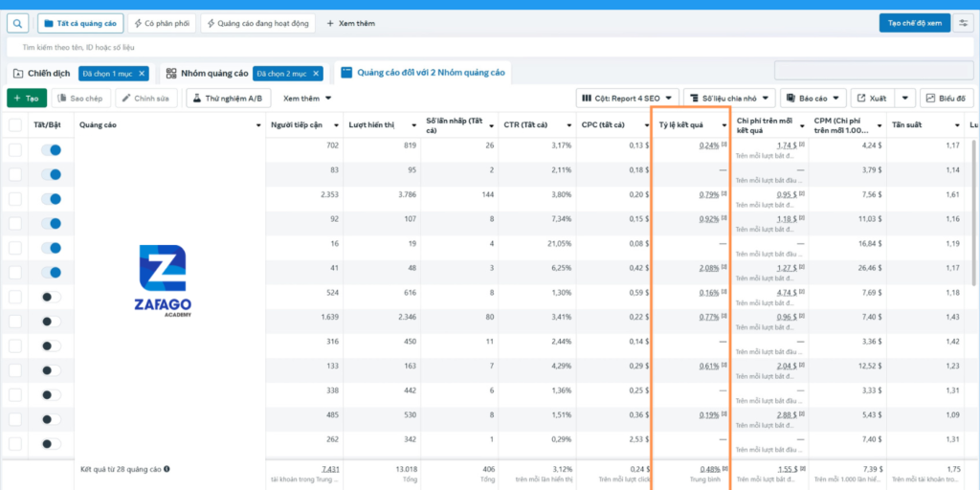Click the search field 'Tìm kiếm theo tên, ID'

click(490, 47)
